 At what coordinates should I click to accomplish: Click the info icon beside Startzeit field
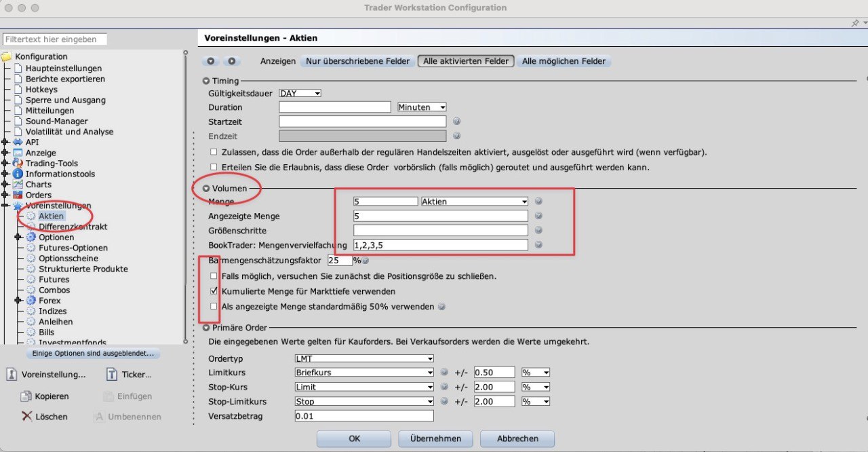click(x=456, y=121)
